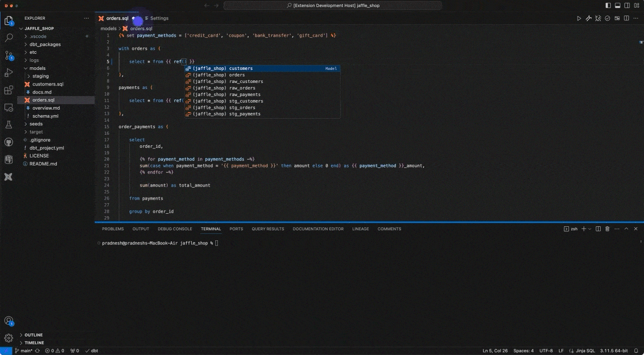Click the checkmark circle test icon
Screen dimensions: 644x355
608,18
